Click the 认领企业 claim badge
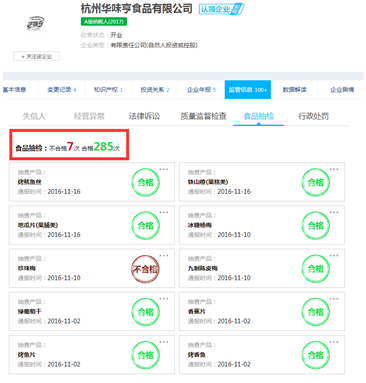The image size is (366, 383). tap(221, 9)
